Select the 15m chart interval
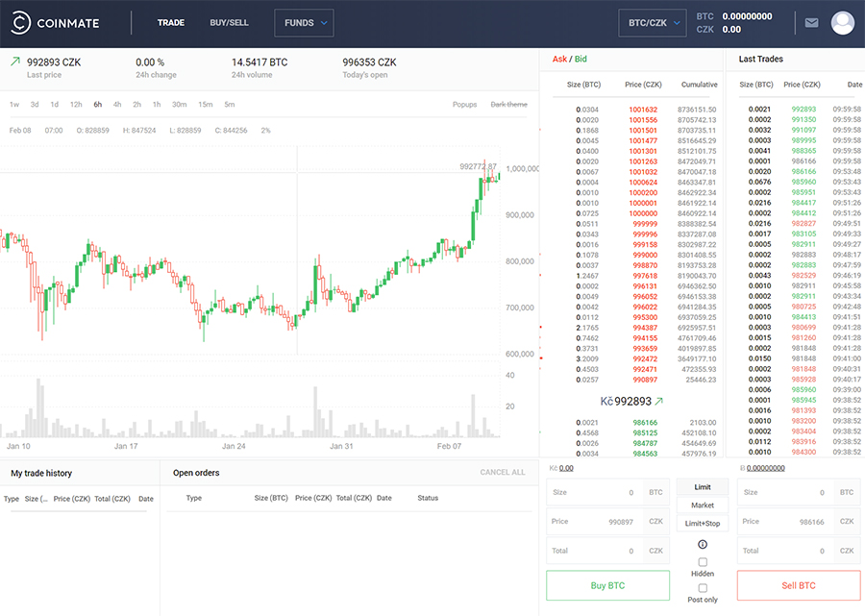The width and height of the screenshot is (865, 616). 206,104
